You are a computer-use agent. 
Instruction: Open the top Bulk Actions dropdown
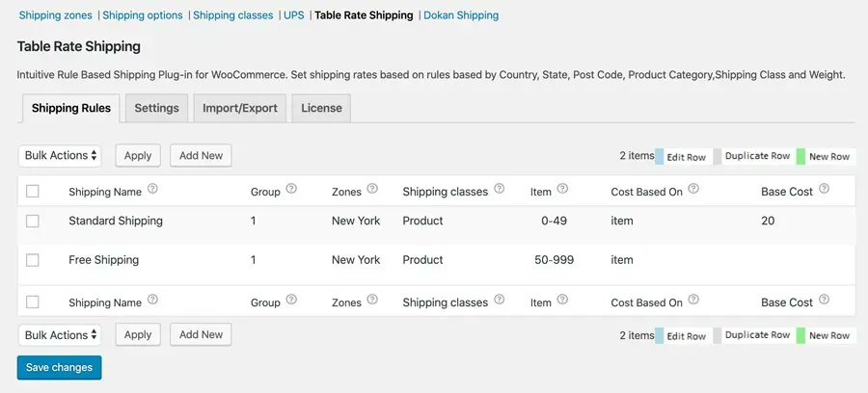[x=60, y=155]
